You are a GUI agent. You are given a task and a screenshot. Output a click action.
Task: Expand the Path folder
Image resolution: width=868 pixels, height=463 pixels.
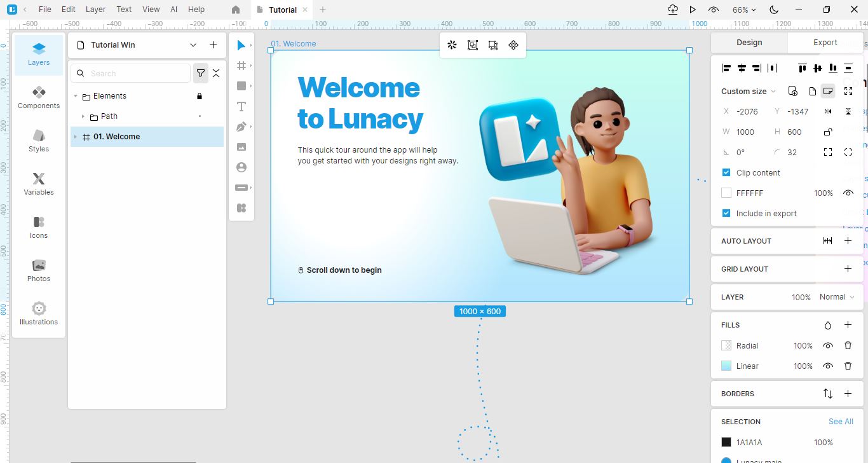[83, 116]
